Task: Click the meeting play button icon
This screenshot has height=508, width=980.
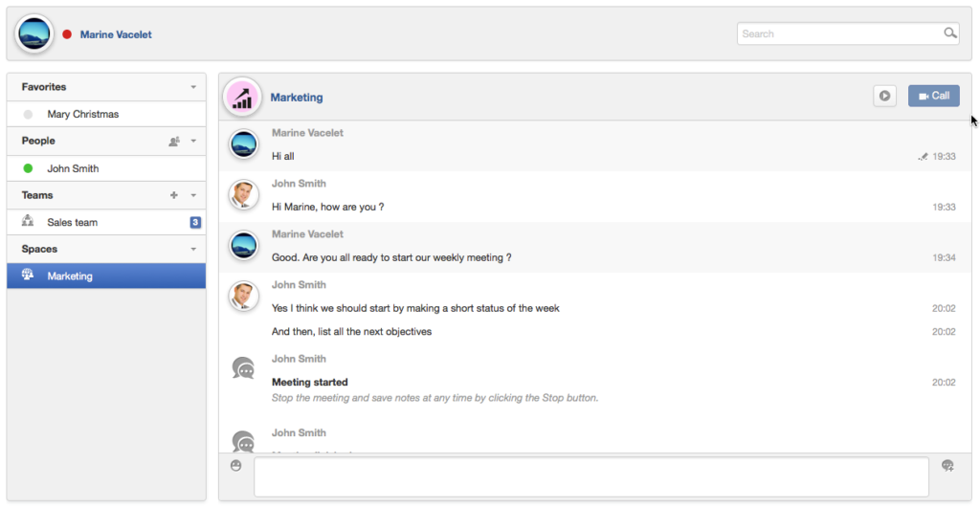Action: pyautogui.click(x=884, y=97)
